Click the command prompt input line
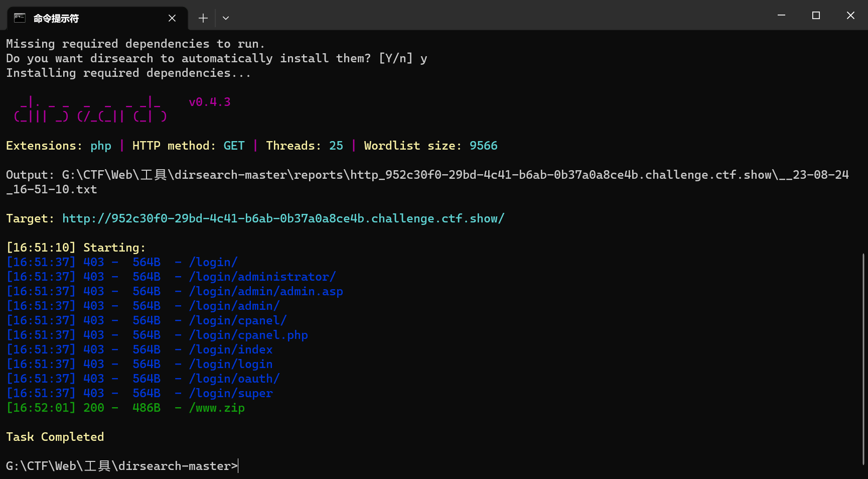 pyautogui.click(x=122, y=466)
